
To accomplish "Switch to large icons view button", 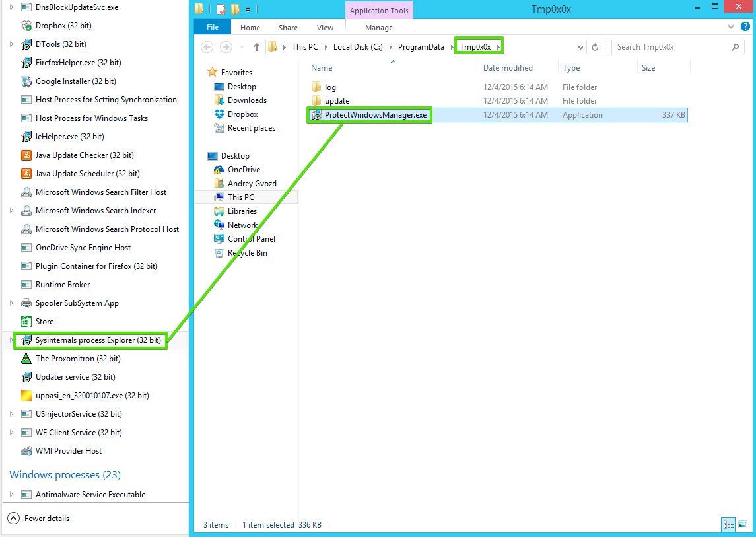I will click(x=743, y=525).
